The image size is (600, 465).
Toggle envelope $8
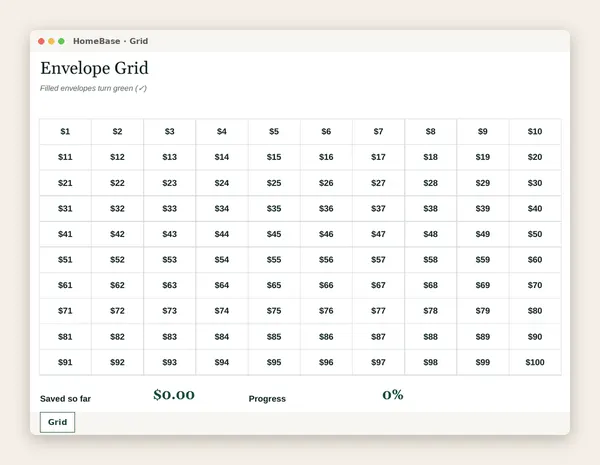(430, 132)
